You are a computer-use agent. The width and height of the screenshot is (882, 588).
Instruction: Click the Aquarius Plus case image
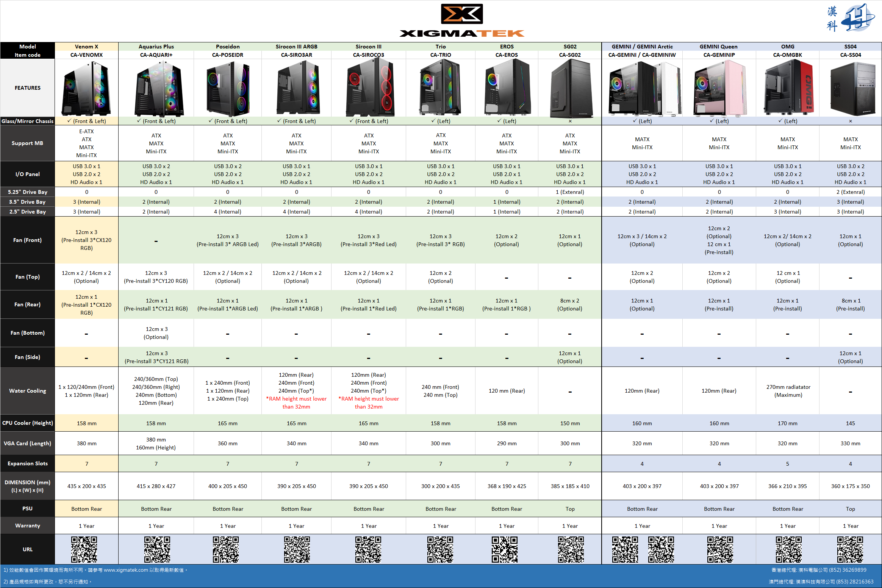(159, 89)
